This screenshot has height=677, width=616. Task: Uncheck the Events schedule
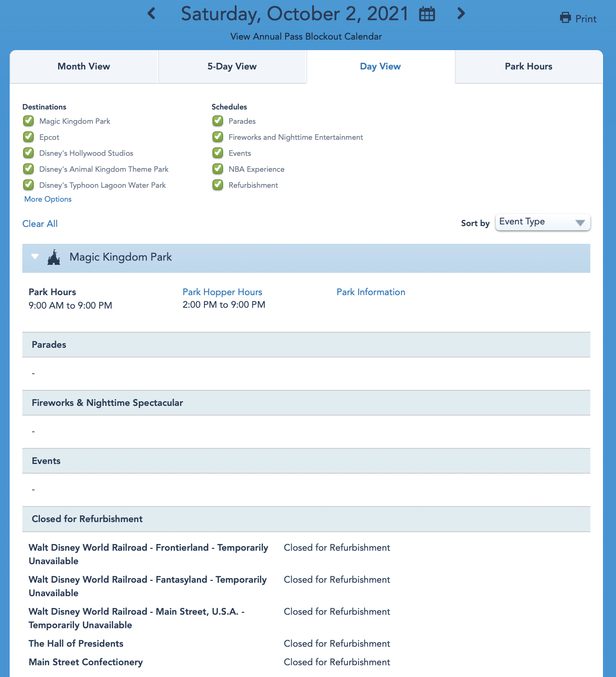pyautogui.click(x=218, y=153)
